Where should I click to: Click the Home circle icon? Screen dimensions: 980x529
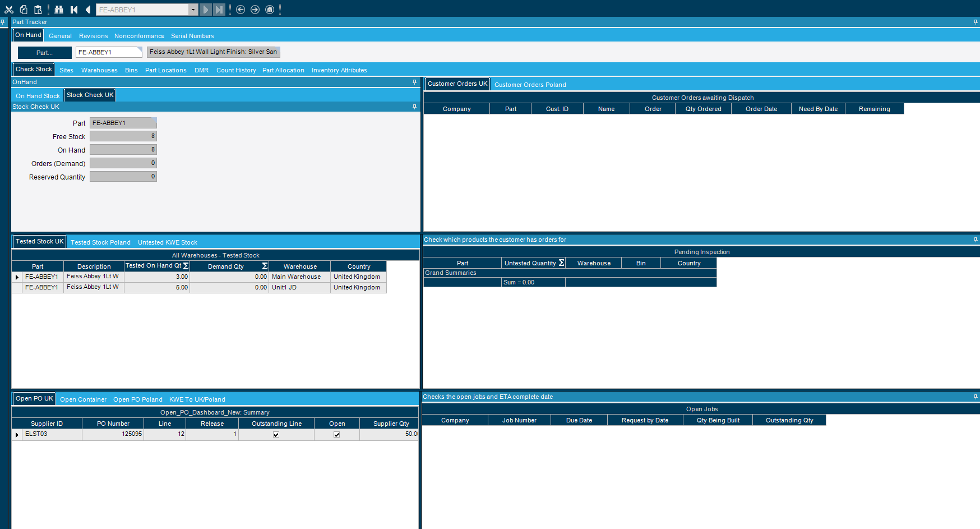(x=270, y=10)
